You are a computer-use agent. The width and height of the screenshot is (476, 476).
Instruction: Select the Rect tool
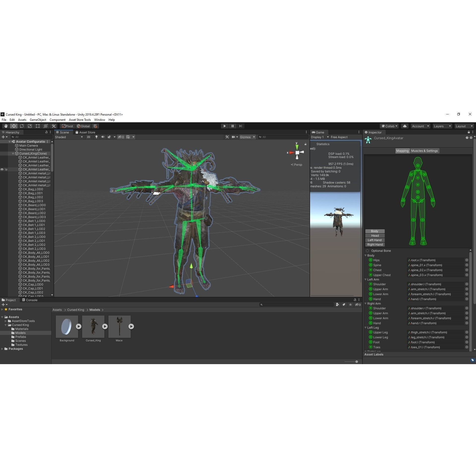click(x=38, y=126)
